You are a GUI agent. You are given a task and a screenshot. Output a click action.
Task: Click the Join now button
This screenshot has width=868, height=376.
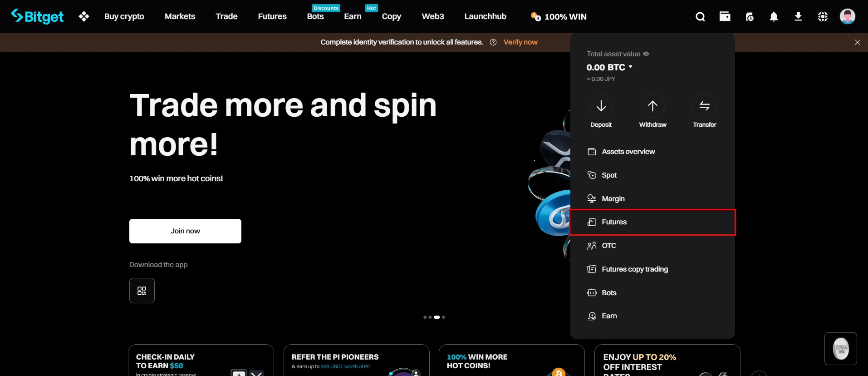click(185, 231)
